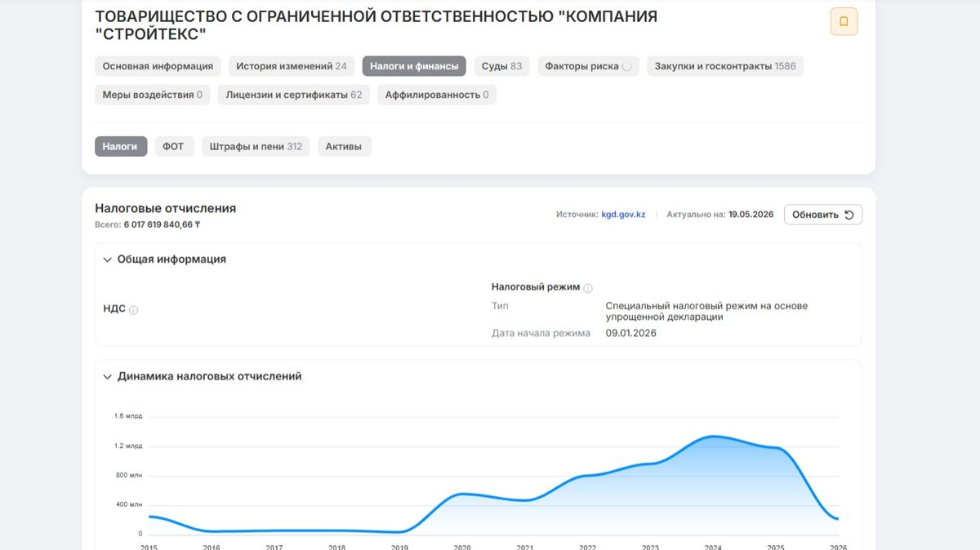
Task: Collapse the Общая информация section
Action: coord(108,259)
